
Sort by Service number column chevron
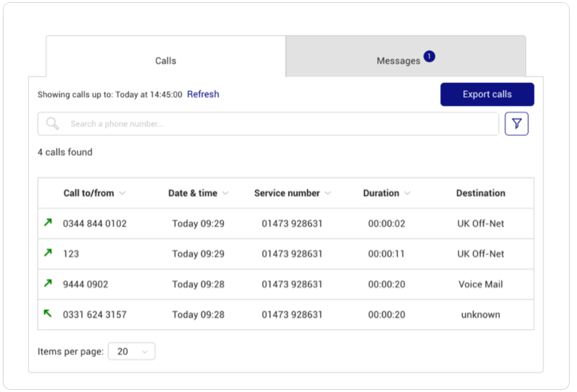328,193
